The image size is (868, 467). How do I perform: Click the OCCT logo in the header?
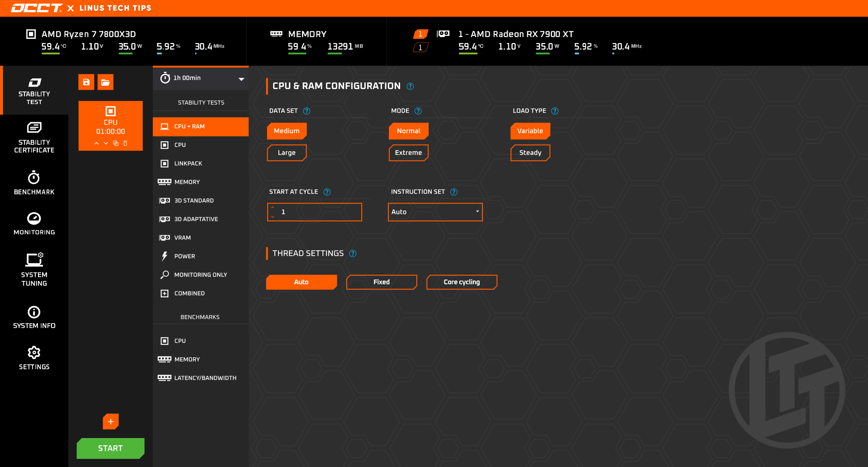tap(37, 8)
